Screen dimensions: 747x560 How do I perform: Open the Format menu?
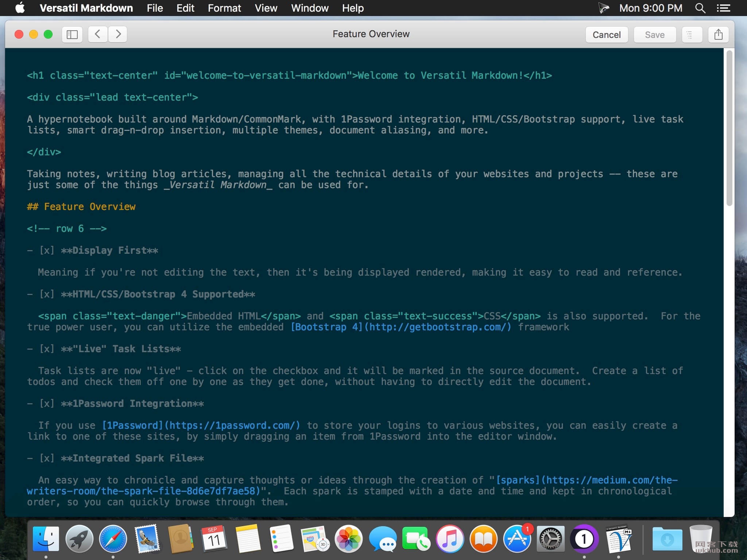point(224,8)
